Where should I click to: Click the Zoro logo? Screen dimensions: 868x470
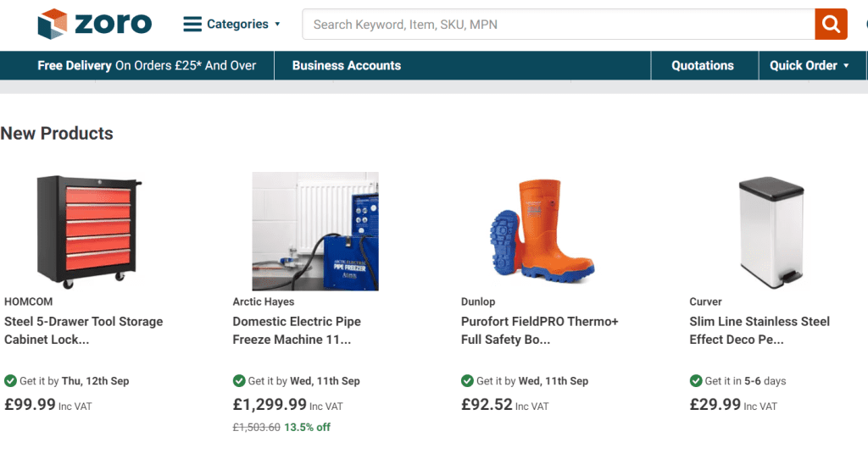coord(94,24)
